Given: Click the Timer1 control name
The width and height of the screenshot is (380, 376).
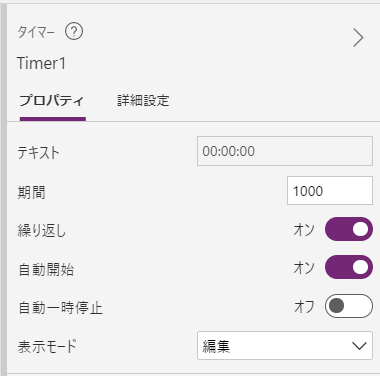Looking at the screenshot, I should coord(41,63).
